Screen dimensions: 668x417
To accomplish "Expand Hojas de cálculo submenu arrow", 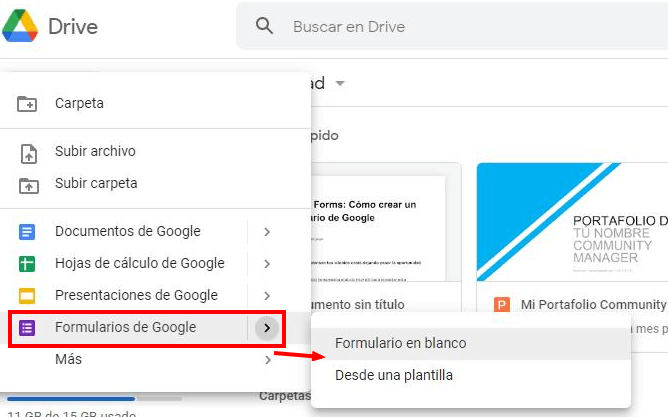I will [x=267, y=264].
